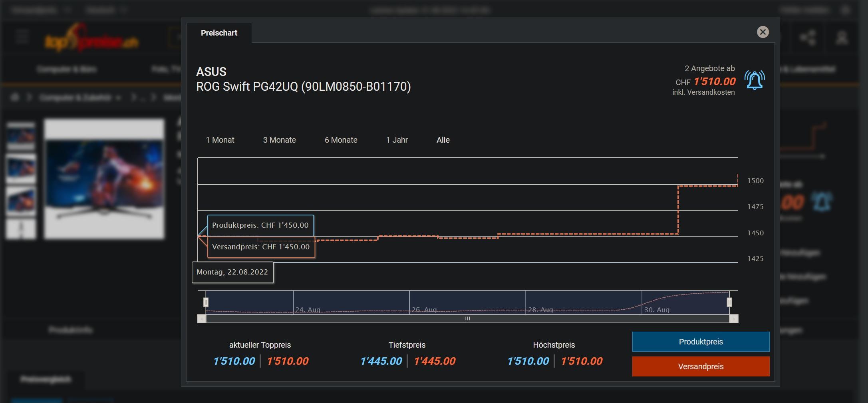This screenshot has height=406, width=868.
Task: Choose the 6 Monate range
Action: click(x=341, y=140)
